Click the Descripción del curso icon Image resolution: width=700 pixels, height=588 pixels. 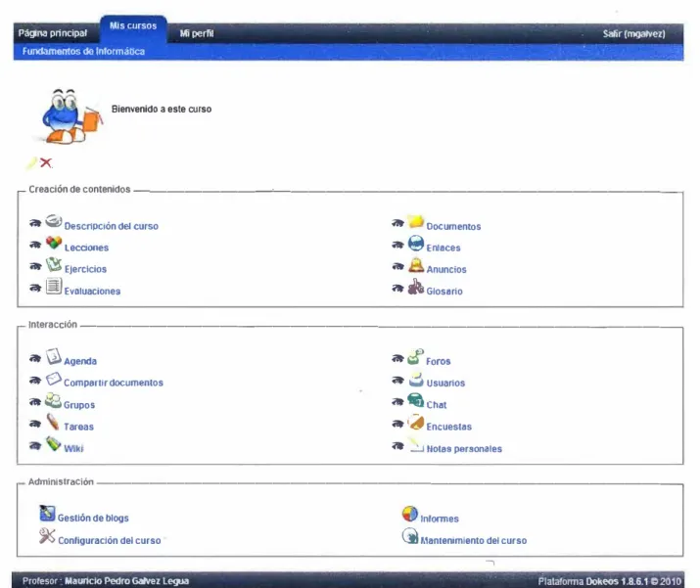pos(54,221)
